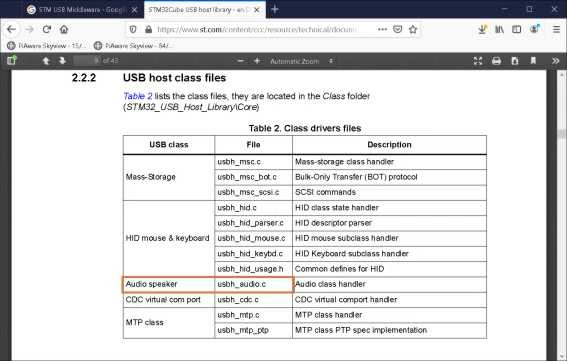Viewport: 567px width, 361px height.
Task: Click the PDF page number field
Action: (87, 60)
